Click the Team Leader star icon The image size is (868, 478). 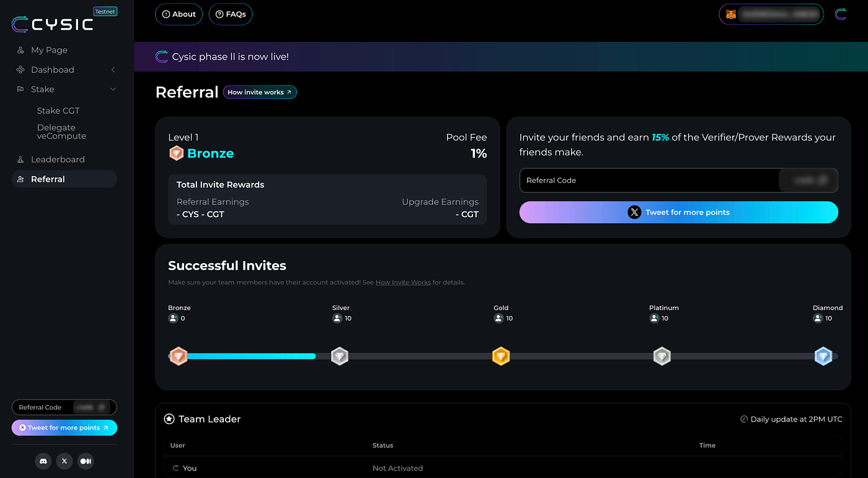169,419
